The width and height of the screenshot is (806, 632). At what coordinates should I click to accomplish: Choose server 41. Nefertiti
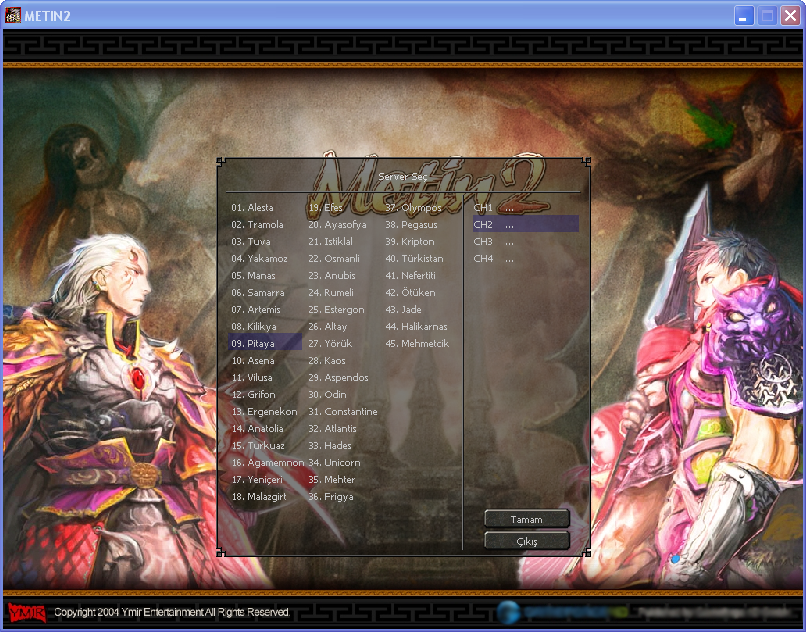(x=410, y=276)
